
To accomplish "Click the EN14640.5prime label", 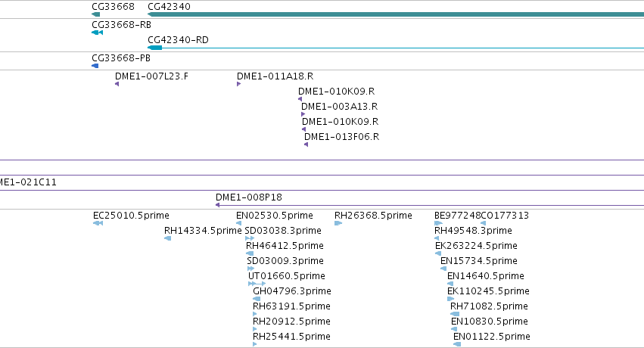I will pos(486,276).
